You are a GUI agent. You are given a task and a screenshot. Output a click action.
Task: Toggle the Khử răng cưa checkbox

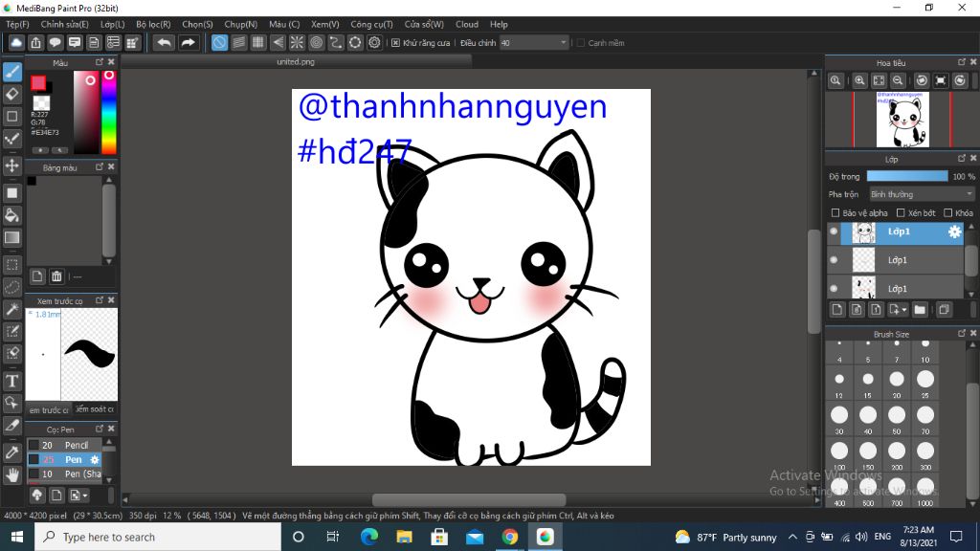coord(395,43)
